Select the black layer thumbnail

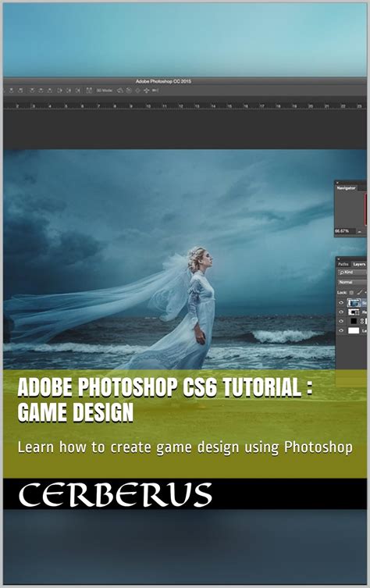pyautogui.click(x=354, y=321)
